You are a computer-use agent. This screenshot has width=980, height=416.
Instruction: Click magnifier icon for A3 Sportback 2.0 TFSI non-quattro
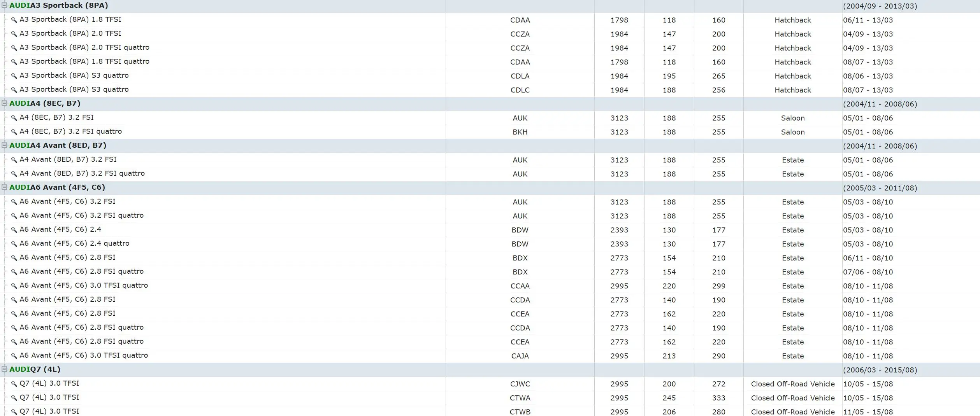point(14,34)
